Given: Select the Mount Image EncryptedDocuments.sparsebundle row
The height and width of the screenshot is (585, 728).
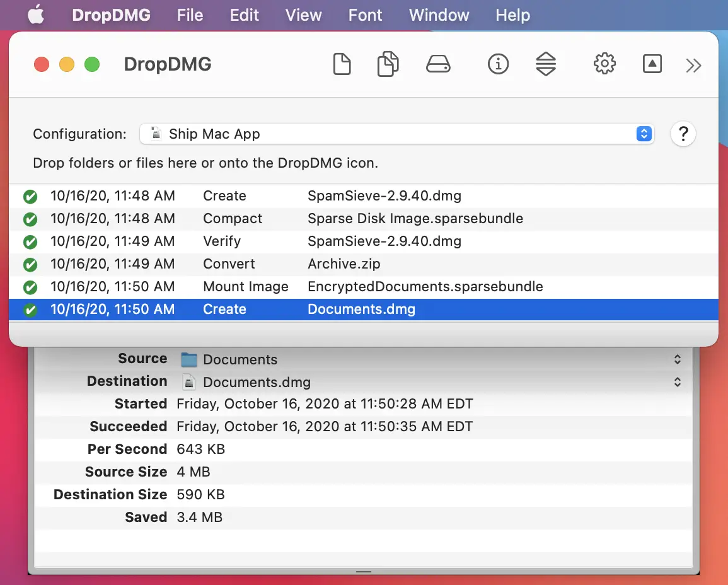Looking at the screenshot, I should (364, 287).
